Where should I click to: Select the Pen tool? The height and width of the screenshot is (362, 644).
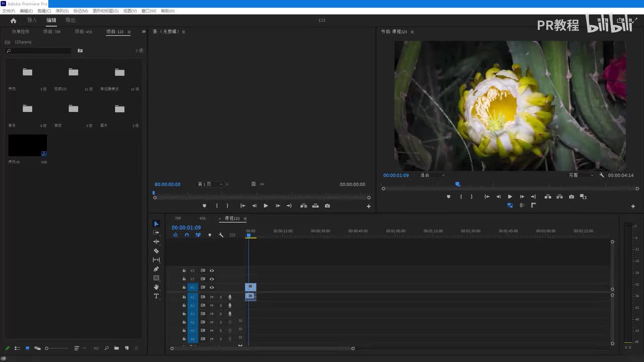(x=156, y=269)
